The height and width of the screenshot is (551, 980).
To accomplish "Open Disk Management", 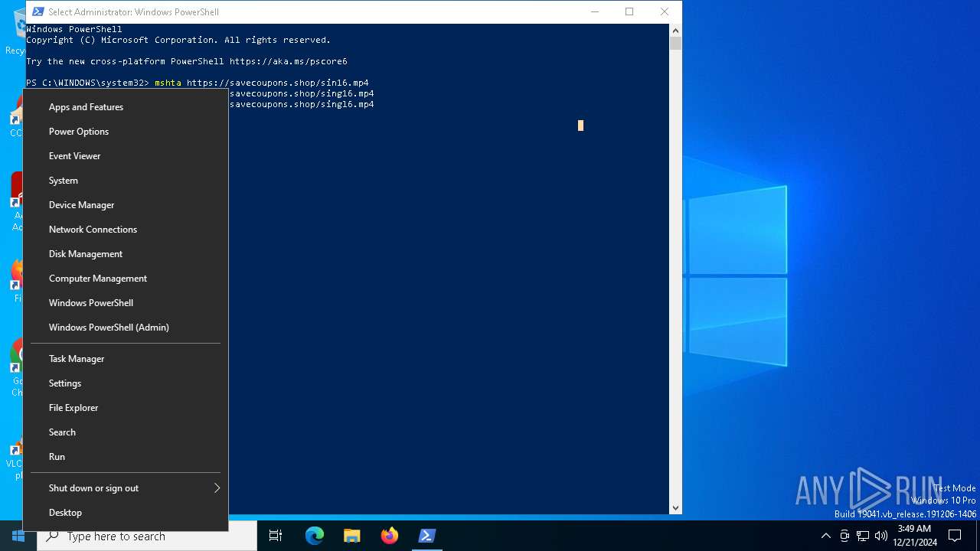I will [126, 254].
